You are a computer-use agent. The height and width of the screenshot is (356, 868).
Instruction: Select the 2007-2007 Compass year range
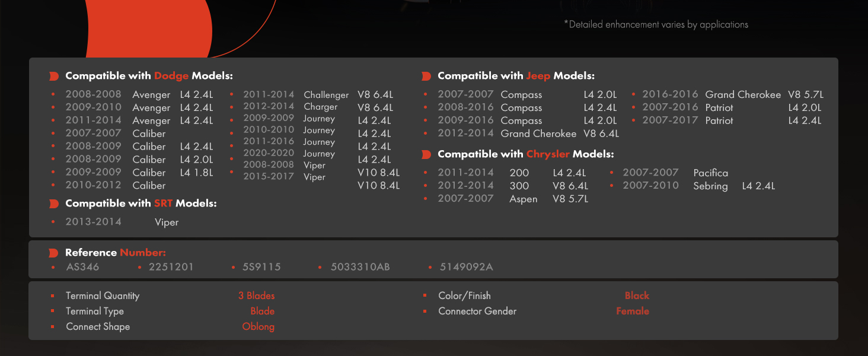point(465,94)
